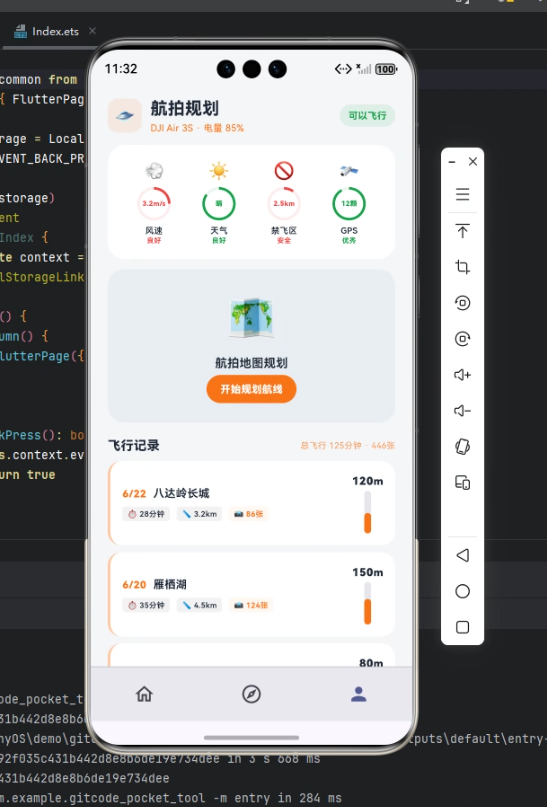The image size is (547, 807).
Task: Open the 6/20 雁栖湖 flight record
Action: coord(251,594)
